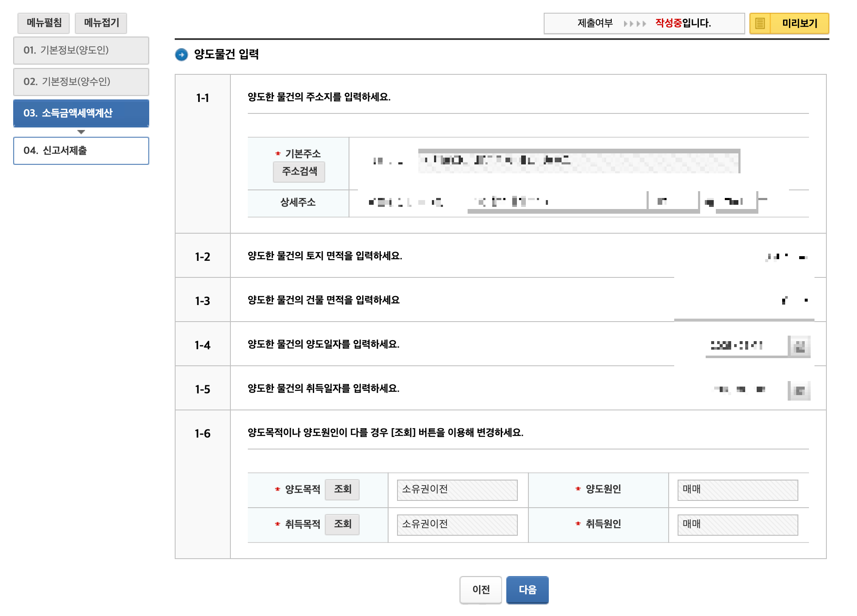The image size is (857, 616).
Task: Click the 양도목적 소유권이전 field
Action: tap(457, 490)
